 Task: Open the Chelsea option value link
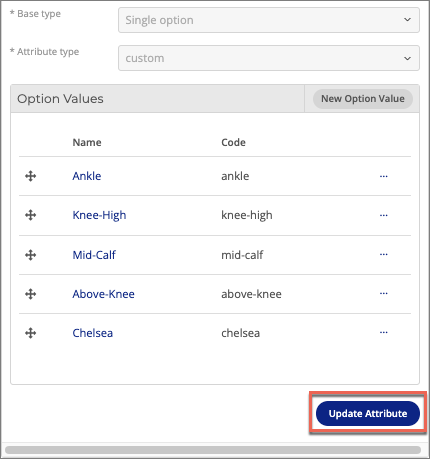93,333
